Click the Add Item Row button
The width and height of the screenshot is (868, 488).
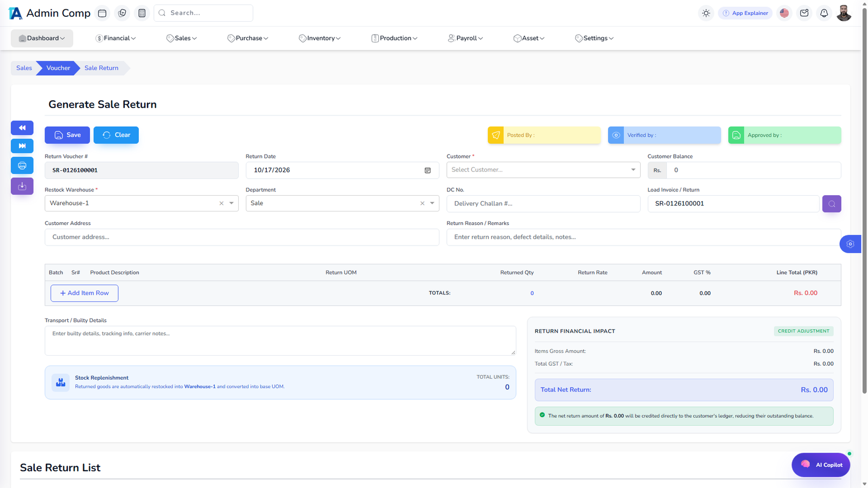pyautogui.click(x=84, y=293)
